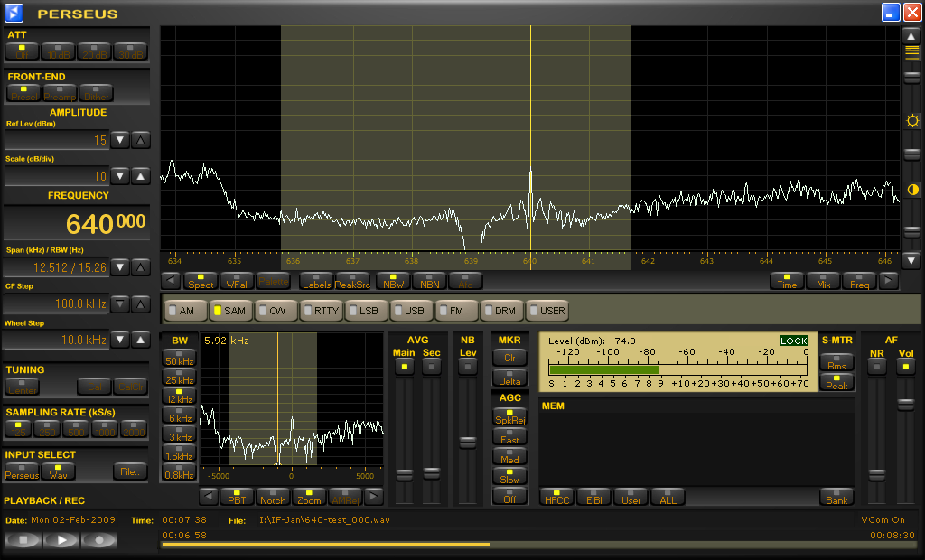Enable the Preamp
This screenshot has height=560, width=925.
point(60,93)
